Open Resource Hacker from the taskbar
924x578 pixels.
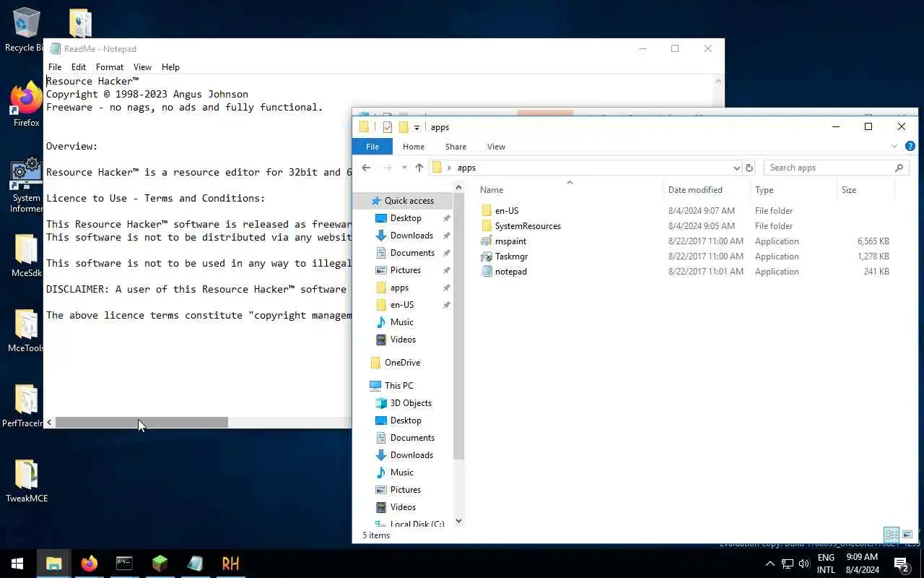coord(230,564)
